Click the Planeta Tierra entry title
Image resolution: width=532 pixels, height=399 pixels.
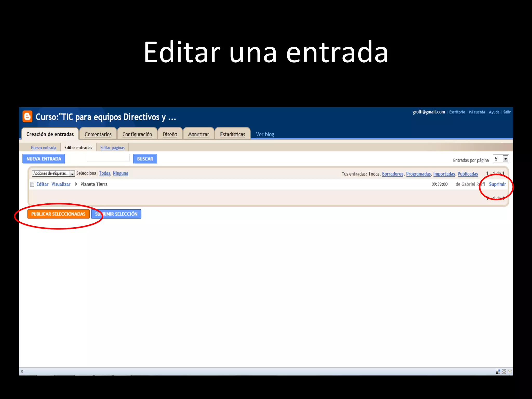coord(94,184)
